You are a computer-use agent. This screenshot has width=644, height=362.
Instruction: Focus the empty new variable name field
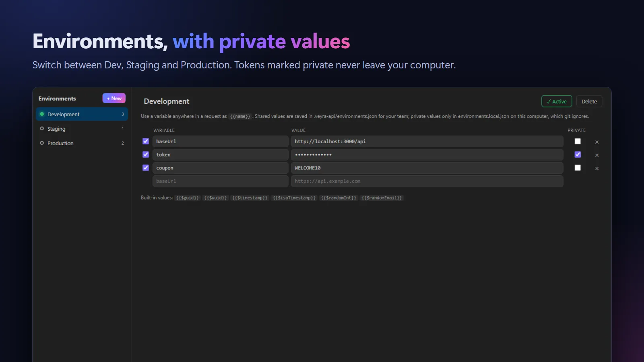coord(221,181)
